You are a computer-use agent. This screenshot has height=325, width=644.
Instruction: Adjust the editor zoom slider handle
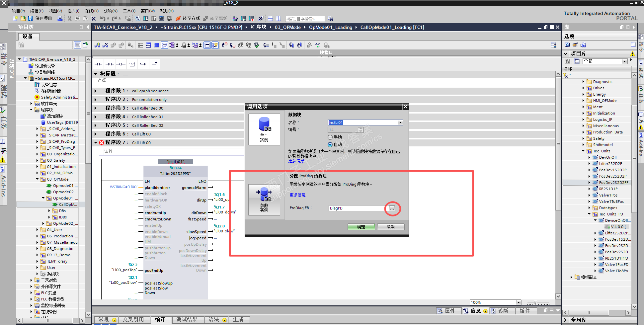point(535,303)
